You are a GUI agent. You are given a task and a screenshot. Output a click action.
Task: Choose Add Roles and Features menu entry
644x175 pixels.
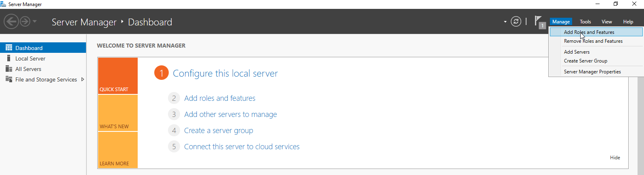(x=596, y=32)
